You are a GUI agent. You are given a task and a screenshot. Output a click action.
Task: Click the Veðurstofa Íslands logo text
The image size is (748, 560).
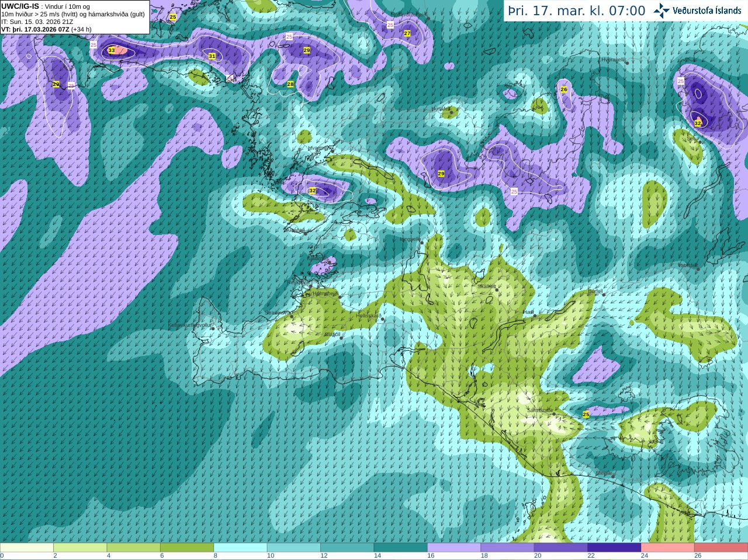pyautogui.click(x=707, y=11)
